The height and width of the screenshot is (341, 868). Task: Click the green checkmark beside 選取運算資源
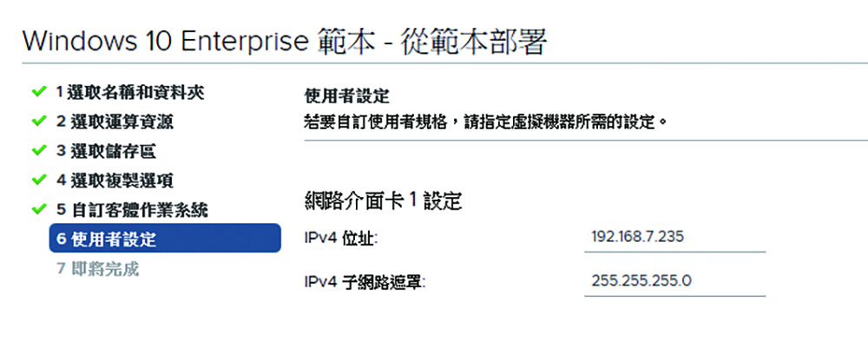[38, 121]
